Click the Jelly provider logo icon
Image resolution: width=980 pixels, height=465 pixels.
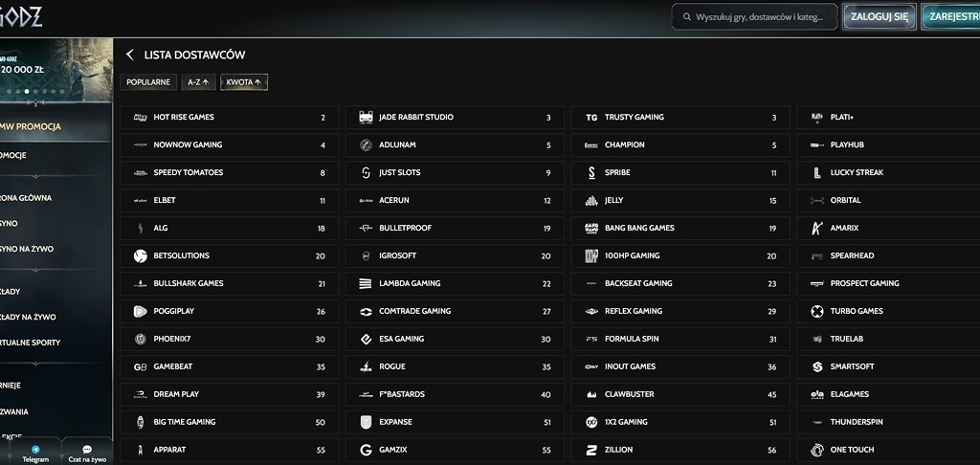pyautogui.click(x=591, y=201)
